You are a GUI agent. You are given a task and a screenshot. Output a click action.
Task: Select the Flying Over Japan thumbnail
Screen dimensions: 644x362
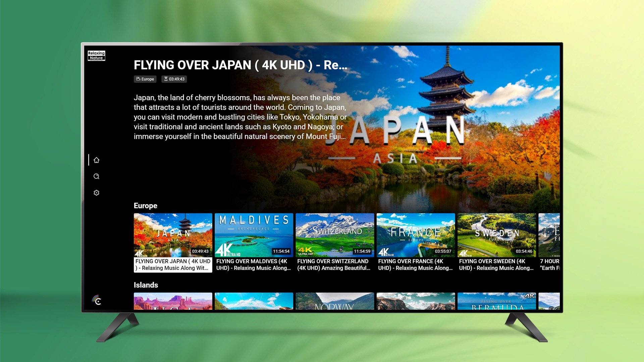pyautogui.click(x=173, y=235)
